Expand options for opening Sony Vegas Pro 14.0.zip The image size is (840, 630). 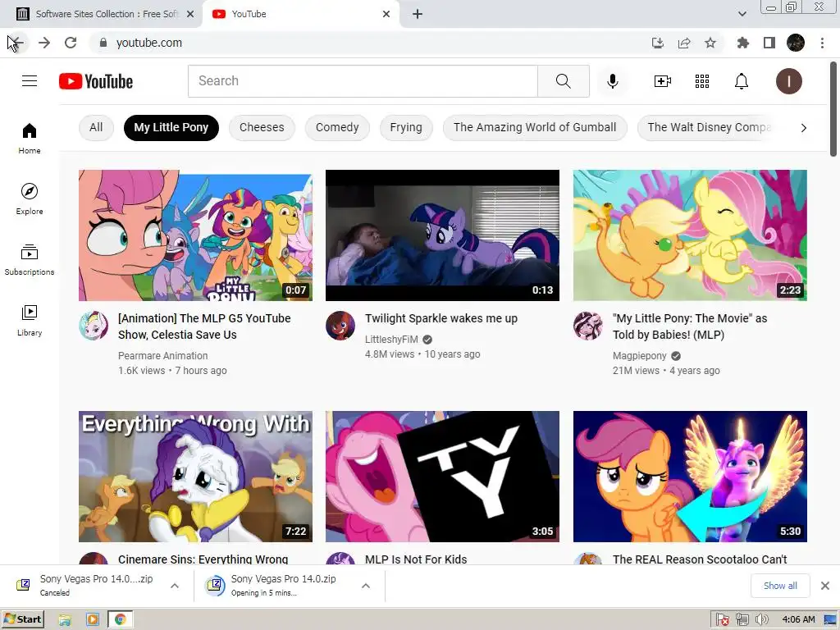pos(366,586)
